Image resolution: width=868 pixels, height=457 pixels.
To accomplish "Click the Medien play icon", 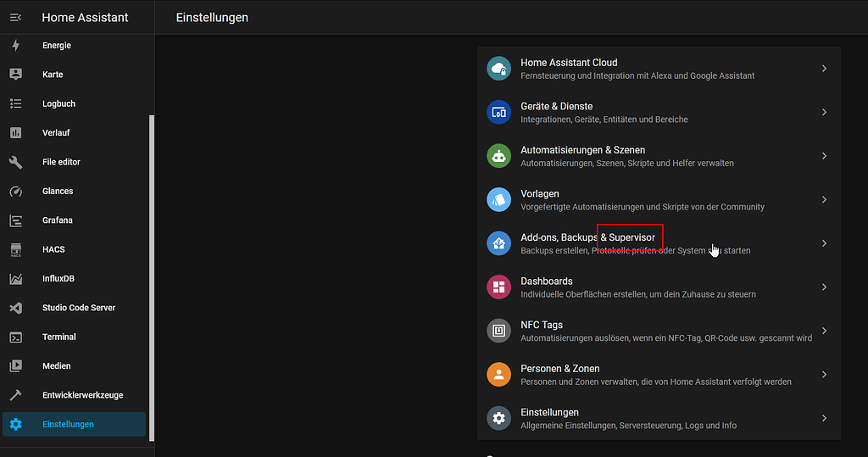I will 15,366.
